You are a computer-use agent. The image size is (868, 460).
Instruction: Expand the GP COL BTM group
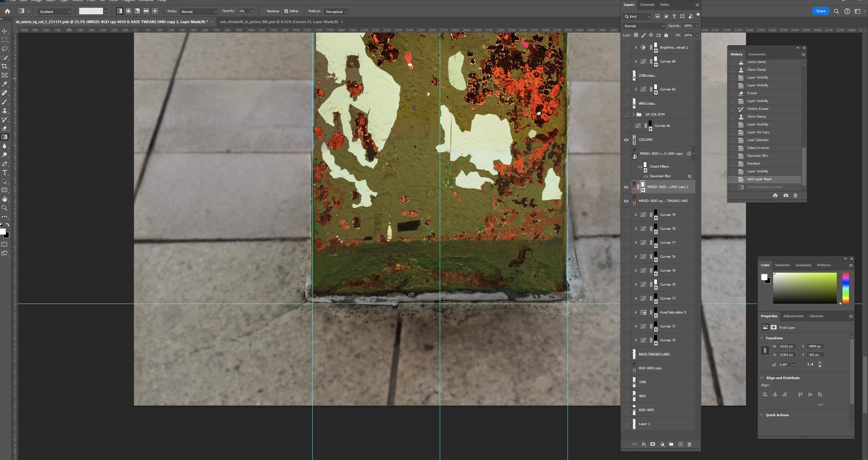point(633,115)
